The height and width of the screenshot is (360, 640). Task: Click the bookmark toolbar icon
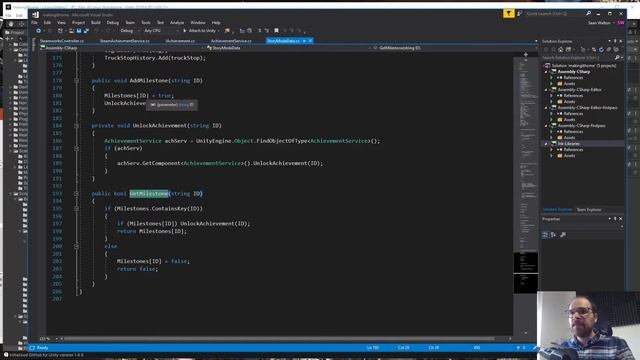tap(276, 31)
